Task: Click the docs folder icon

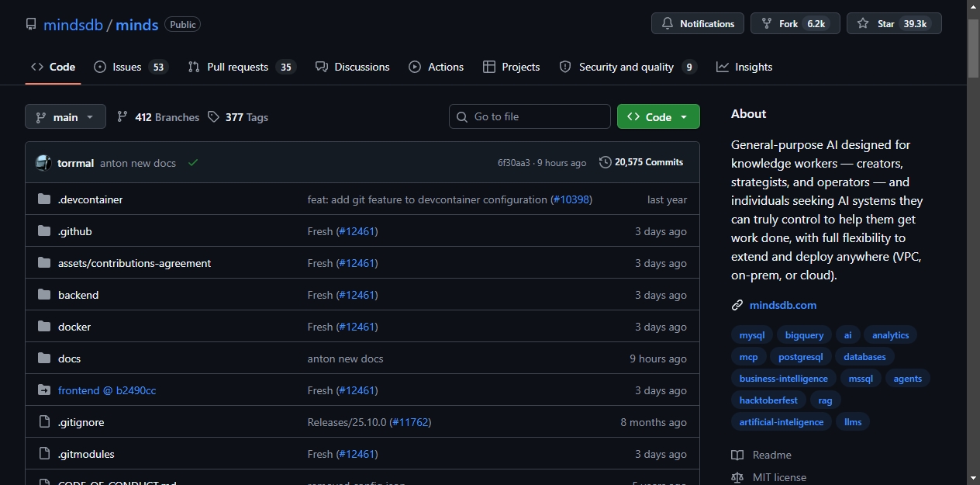Action: tap(44, 359)
